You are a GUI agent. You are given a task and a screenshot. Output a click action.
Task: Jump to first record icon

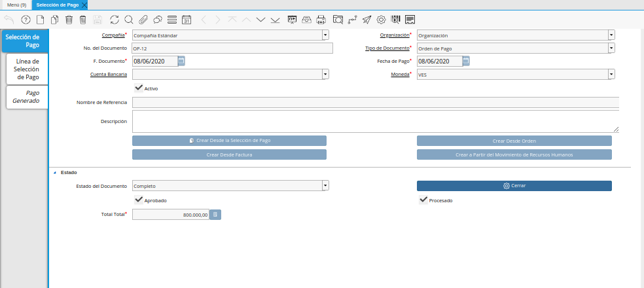point(232,20)
